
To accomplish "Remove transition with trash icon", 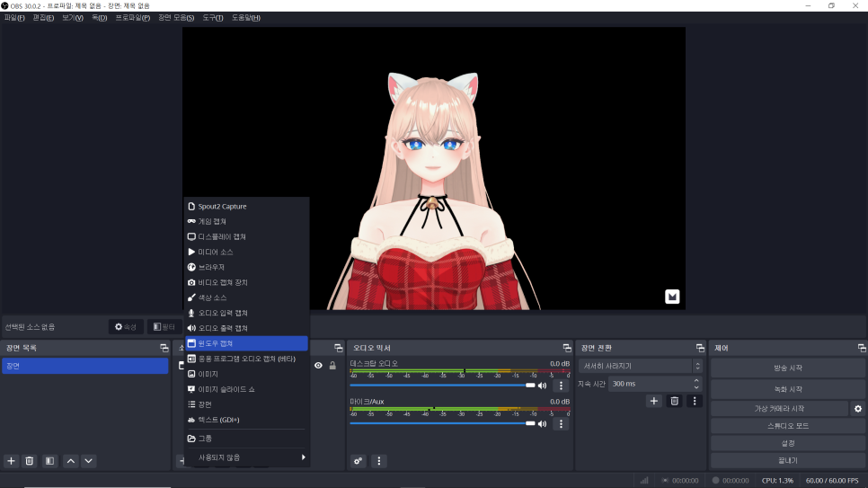I will tap(674, 401).
